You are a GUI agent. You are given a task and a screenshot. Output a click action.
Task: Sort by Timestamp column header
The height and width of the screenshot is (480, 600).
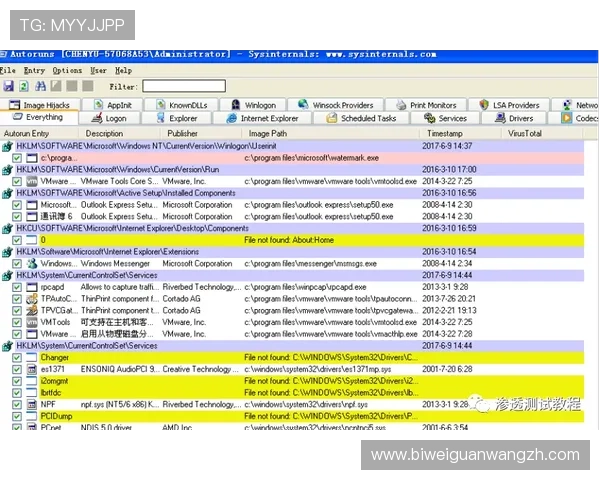click(x=460, y=134)
